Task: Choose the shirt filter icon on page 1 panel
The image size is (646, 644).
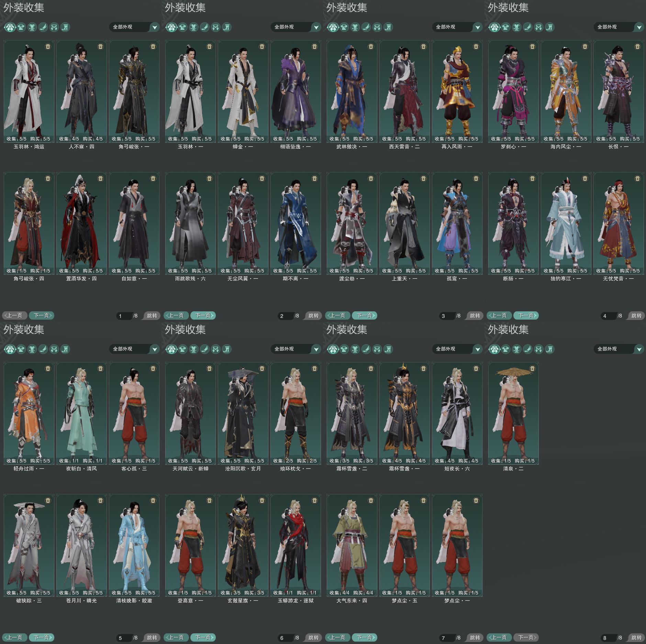Action: [21, 27]
